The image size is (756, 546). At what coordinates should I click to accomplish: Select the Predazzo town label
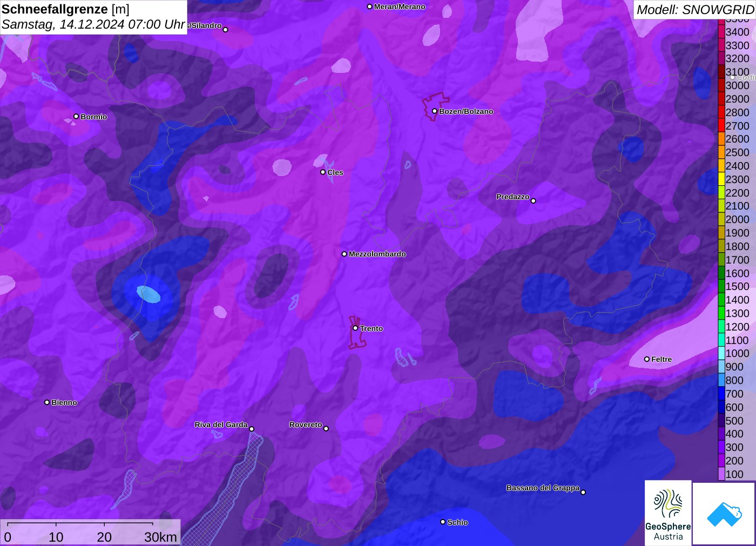point(512,197)
